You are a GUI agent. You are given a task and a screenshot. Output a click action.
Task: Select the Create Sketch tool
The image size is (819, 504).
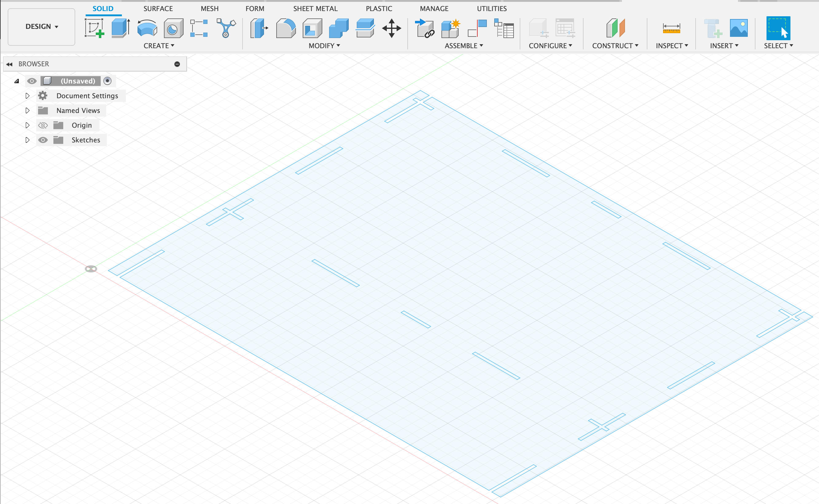point(94,28)
